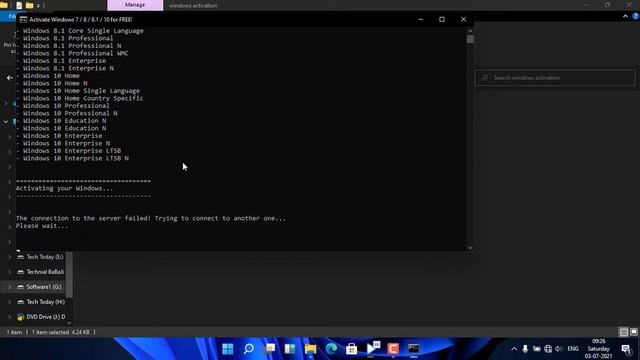Switch to large icons view

[x=634, y=332]
